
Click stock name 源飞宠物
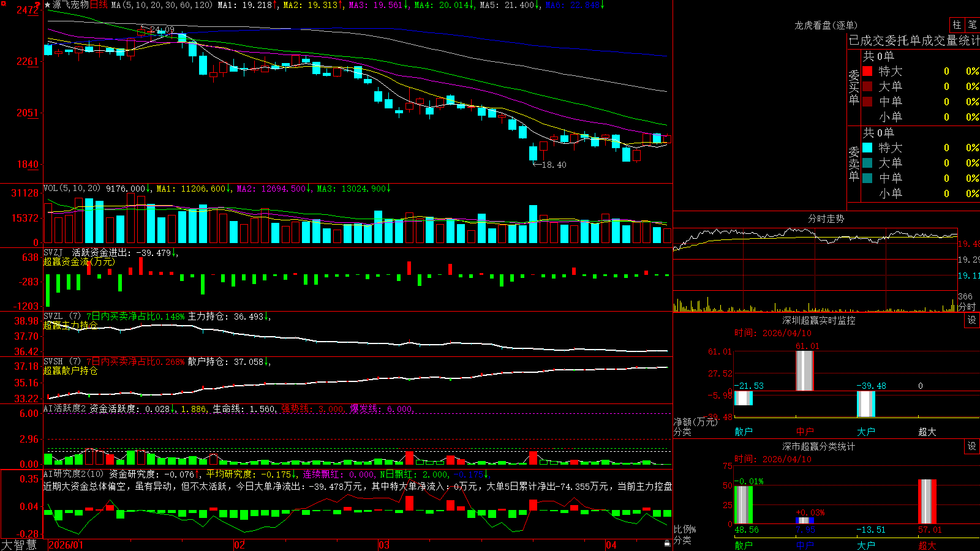70,5
